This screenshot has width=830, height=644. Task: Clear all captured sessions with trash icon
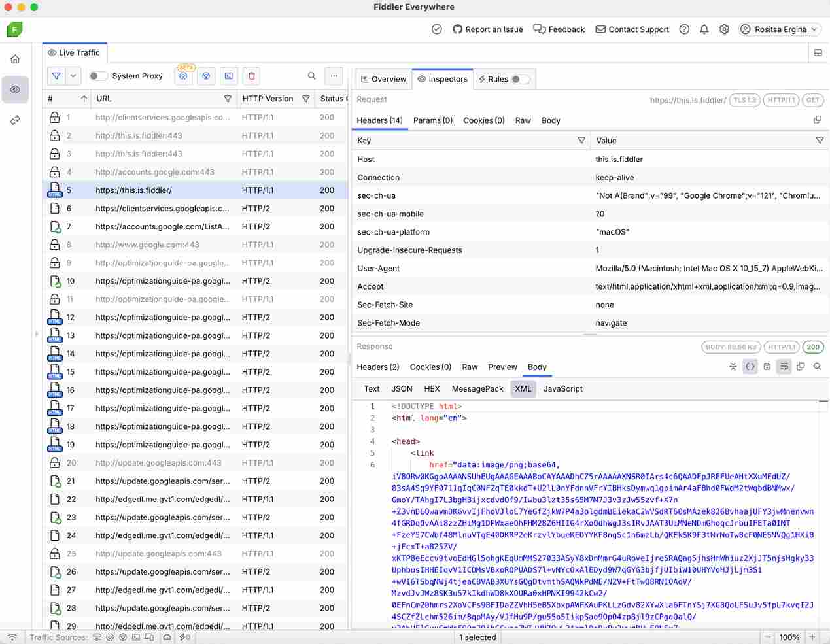coord(251,76)
